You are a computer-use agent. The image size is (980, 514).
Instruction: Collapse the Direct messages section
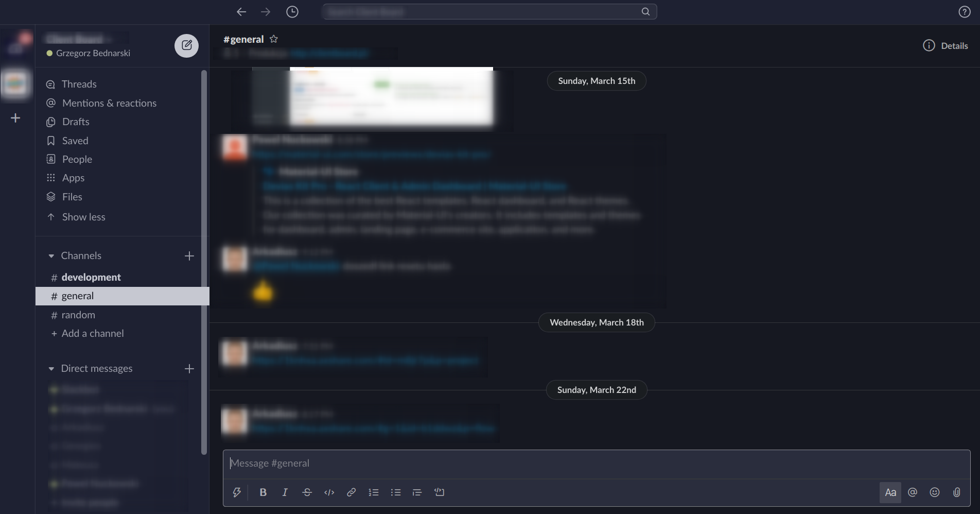50,368
